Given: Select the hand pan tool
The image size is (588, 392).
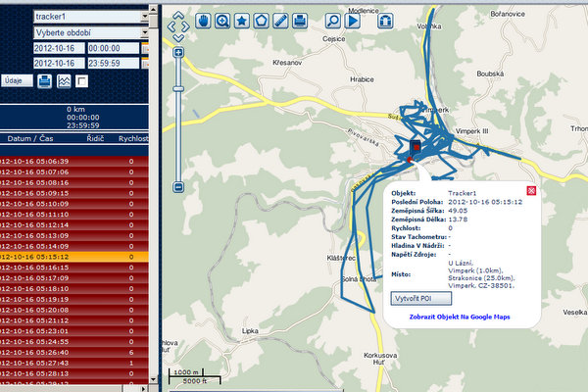Looking at the screenshot, I should (x=203, y=21).
